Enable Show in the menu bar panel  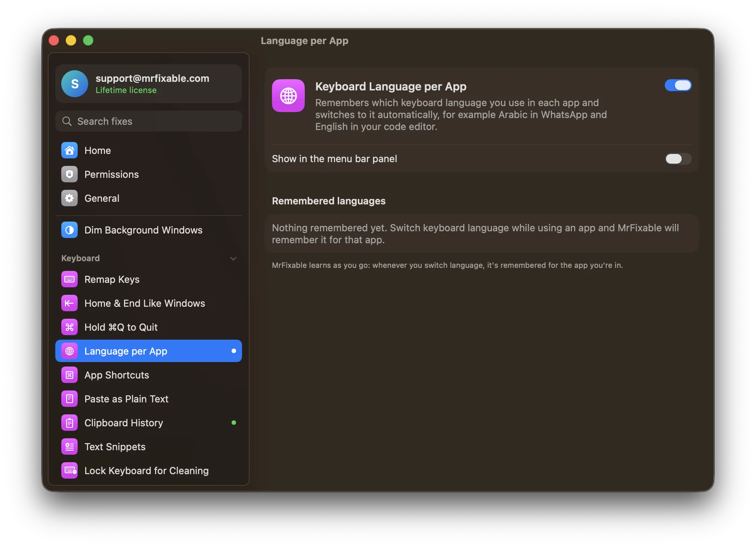click(678, 159)
